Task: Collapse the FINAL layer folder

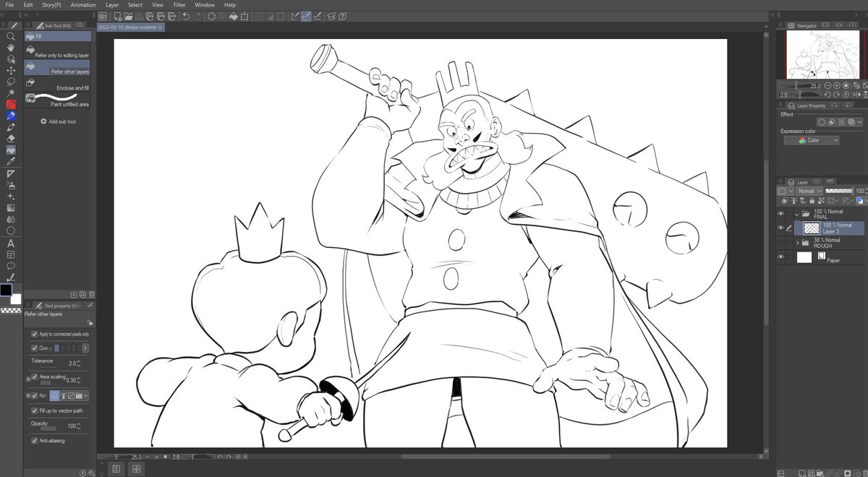Action: 796,215
